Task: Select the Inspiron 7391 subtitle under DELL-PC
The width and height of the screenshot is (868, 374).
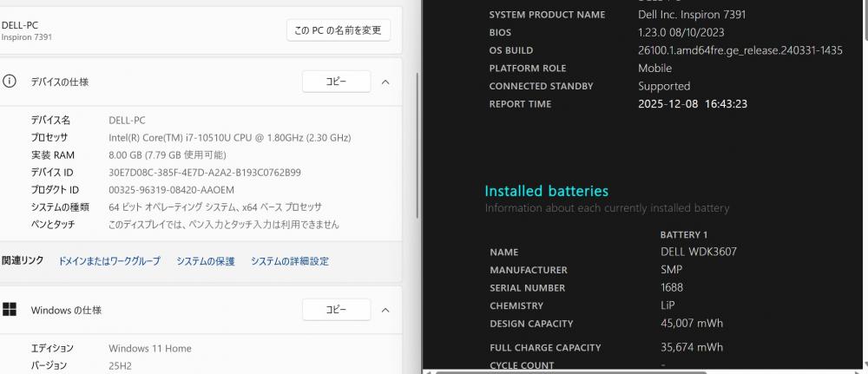Action: tap(27, 37)
